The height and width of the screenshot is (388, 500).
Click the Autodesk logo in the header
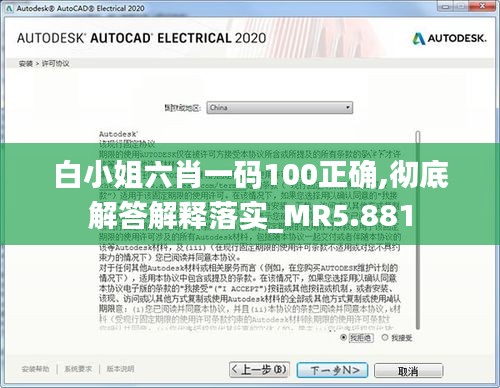click(x=449, y=39)
